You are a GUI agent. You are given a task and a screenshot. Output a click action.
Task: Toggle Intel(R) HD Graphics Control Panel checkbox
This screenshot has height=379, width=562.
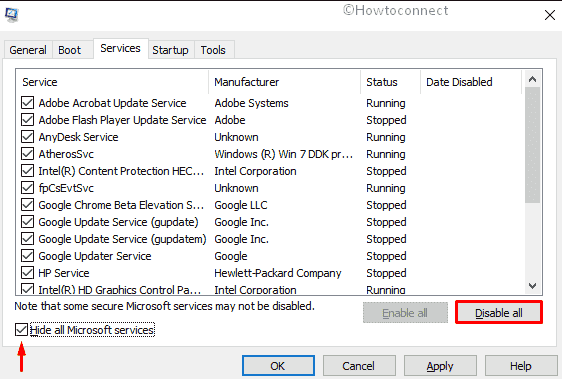[x=28, y=289]
